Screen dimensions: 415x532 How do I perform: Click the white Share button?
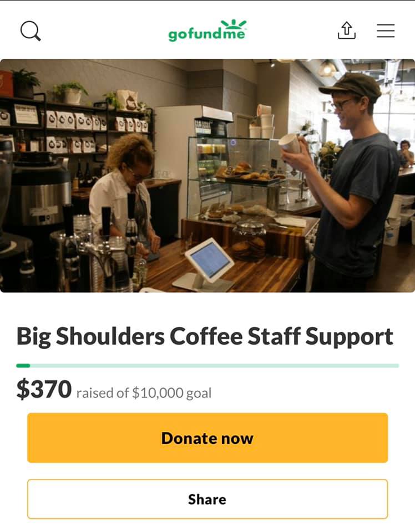[x=207, y=499]
